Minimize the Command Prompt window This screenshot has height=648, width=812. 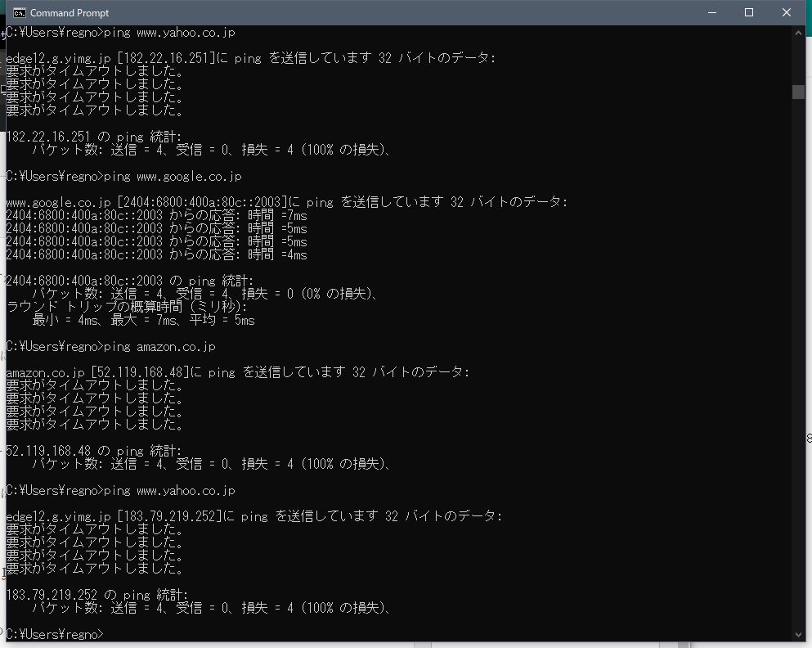coord(712,12)
